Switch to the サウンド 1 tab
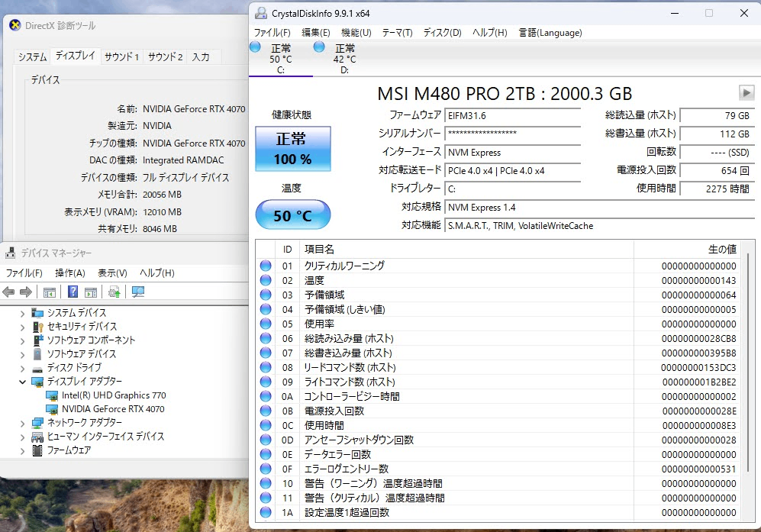This screenshot has height=532, width=761. coord(122,56)
